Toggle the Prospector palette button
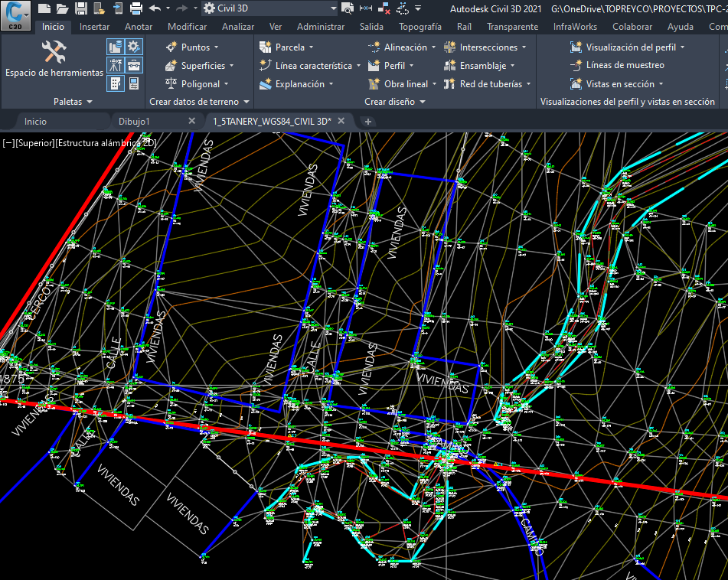 116,47
